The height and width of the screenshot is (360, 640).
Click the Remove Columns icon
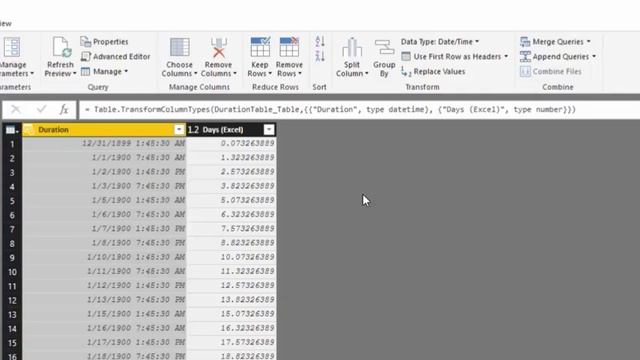219,47
